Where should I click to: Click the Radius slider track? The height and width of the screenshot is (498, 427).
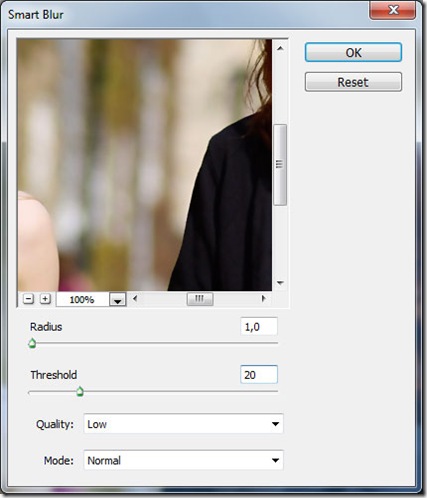(x=153, y=343)
